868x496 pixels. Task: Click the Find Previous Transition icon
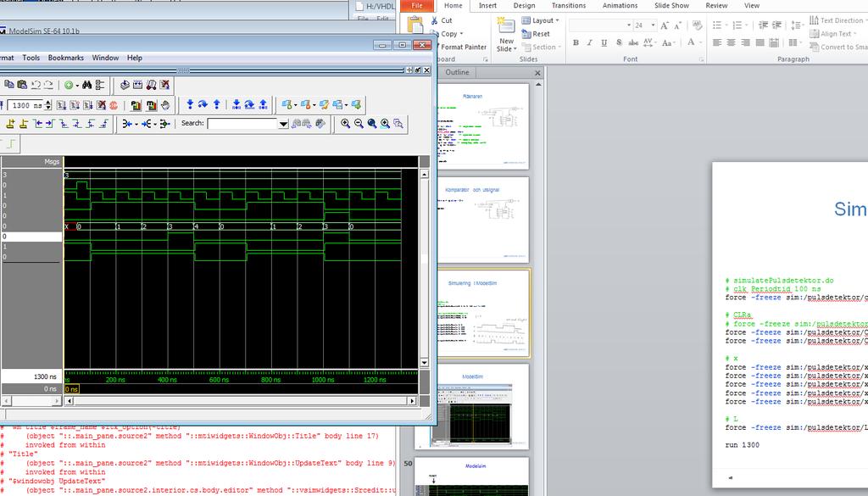(37, 124)
